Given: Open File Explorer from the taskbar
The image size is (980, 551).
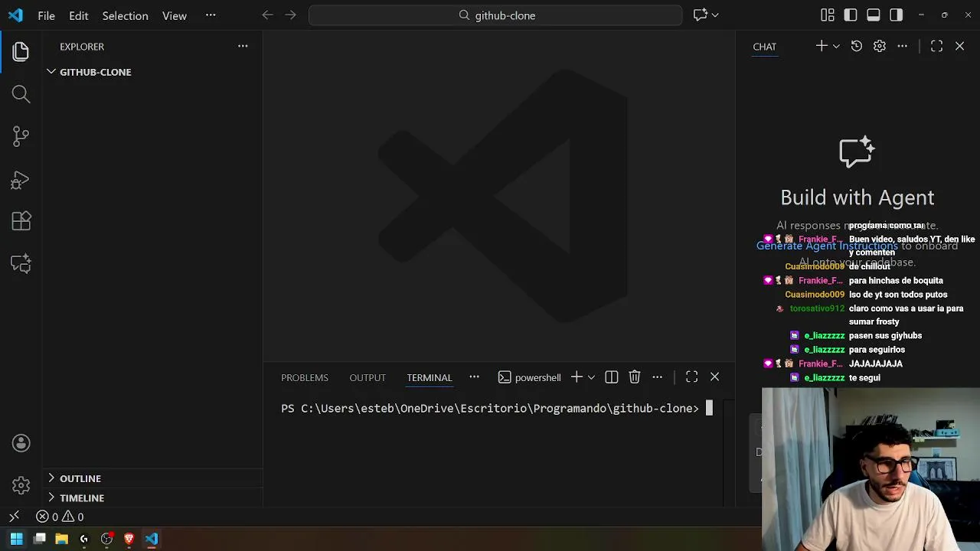Looking at the screenshot, I should [62, 539].
